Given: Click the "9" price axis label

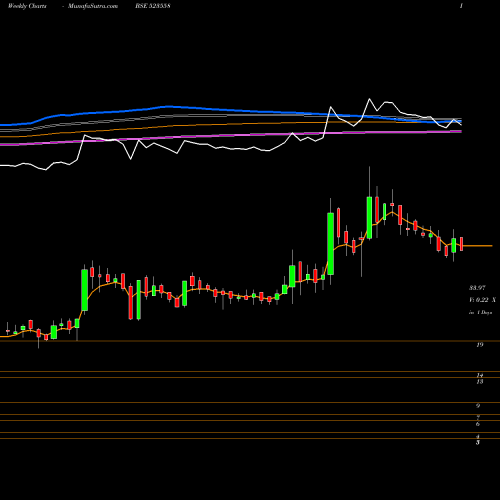Looking at the screenshot, I should [478, 406].
